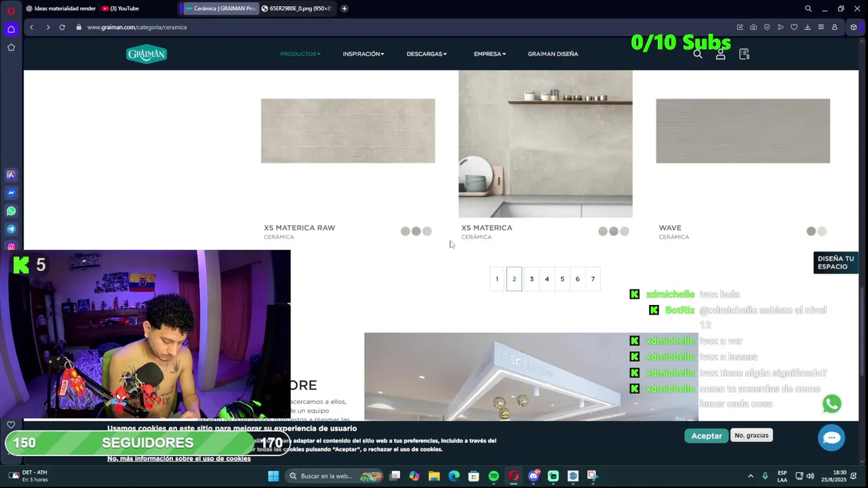Open the WAVE tile thumbnail

click(743, 131)
